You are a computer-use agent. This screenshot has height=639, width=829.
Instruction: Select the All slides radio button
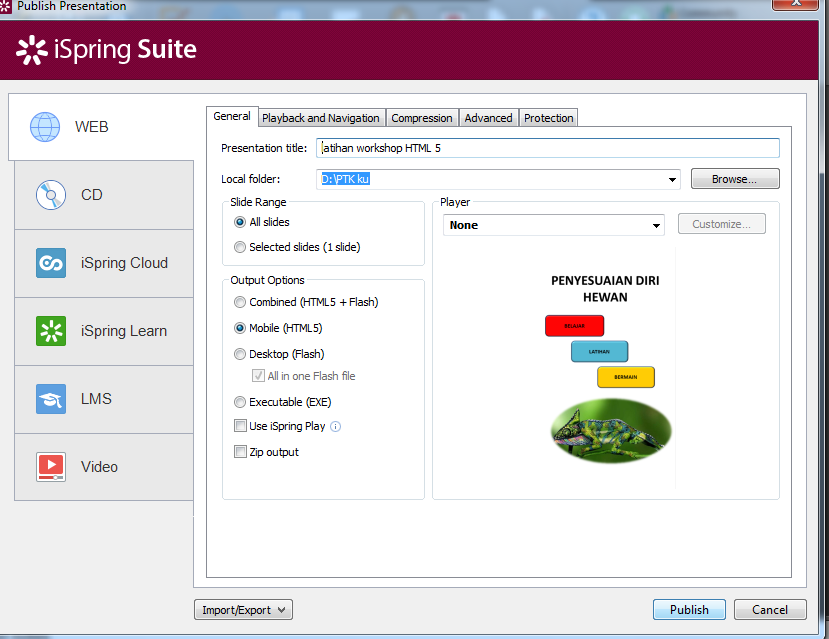coord(240,222)
